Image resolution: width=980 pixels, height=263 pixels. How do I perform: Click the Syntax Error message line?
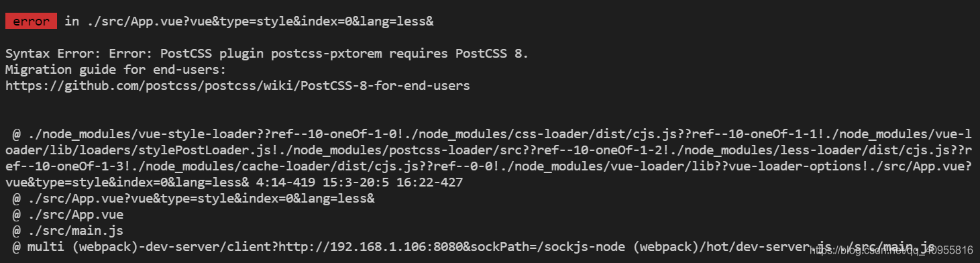(267, 54)
